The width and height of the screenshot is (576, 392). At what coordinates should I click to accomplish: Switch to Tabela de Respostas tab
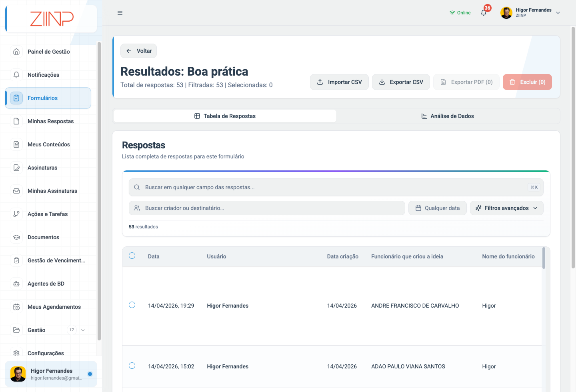225,116
